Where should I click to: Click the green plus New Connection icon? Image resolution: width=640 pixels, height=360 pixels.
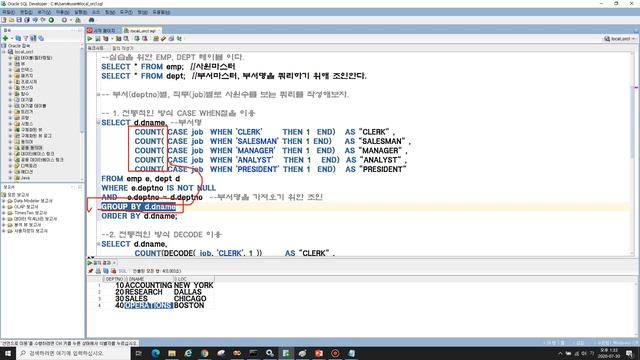pos(5,38)
